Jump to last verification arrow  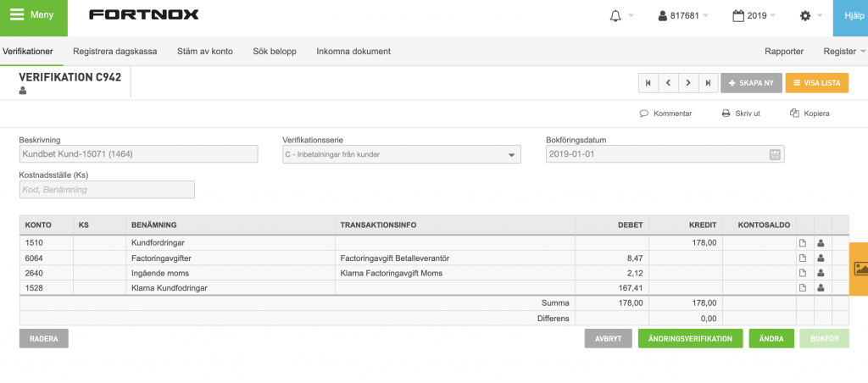(708, 83)
